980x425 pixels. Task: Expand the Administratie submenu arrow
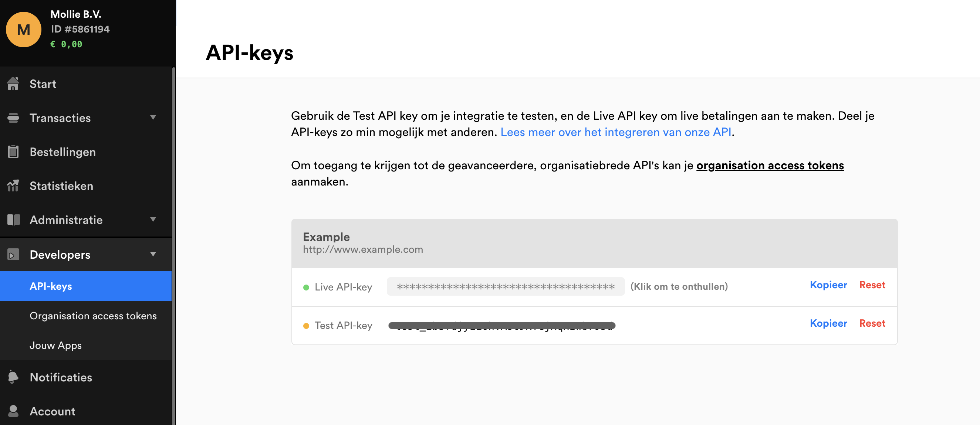[153, 220]
